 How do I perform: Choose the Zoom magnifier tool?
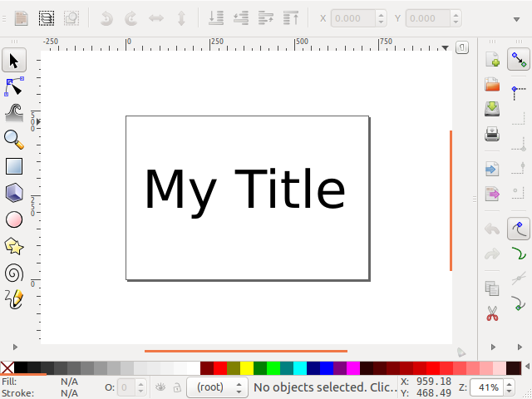(x=13, y=140)
